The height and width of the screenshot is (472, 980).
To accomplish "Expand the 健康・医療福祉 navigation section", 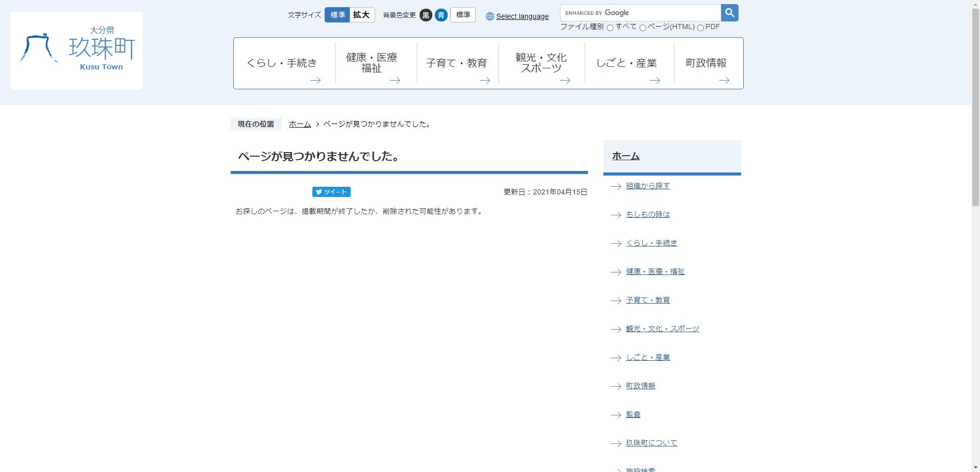I will pos(371,63).
